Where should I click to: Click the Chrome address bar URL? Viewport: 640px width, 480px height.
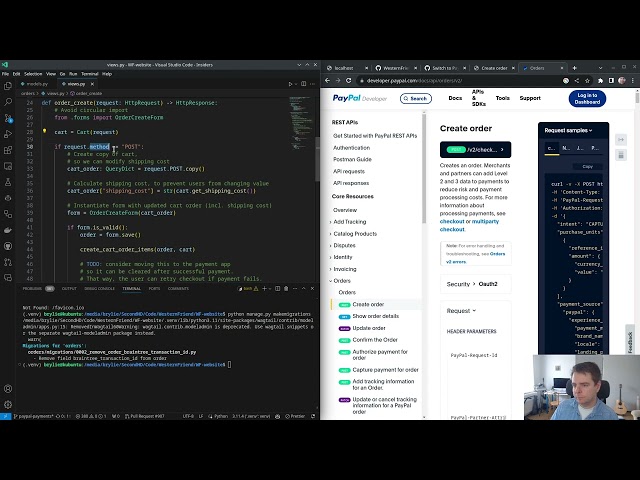point(414,81)
